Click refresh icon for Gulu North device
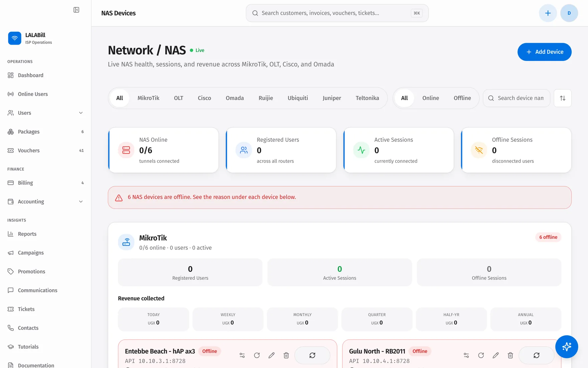This screenshot has height=368, width=588. pyautogui.click(x=481, y=355)
